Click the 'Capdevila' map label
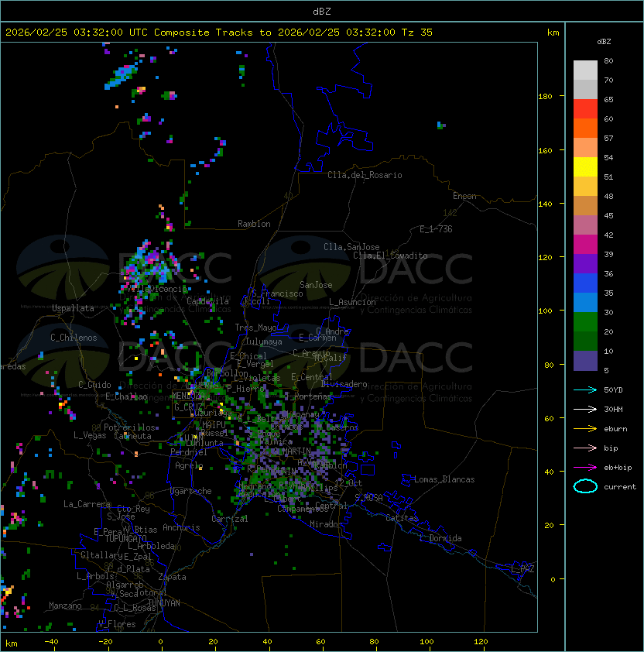 pos(207,301)
